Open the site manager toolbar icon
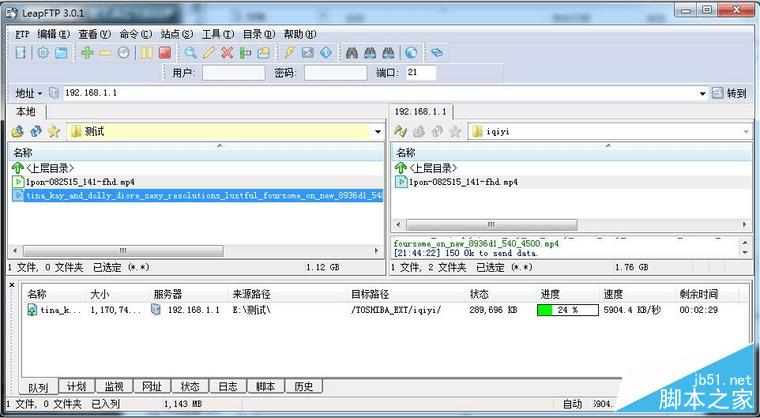The image size is (760, 418). 20,53
